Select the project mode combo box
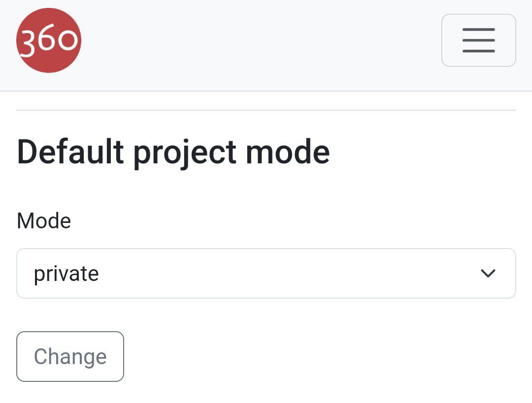 (266, 274)
